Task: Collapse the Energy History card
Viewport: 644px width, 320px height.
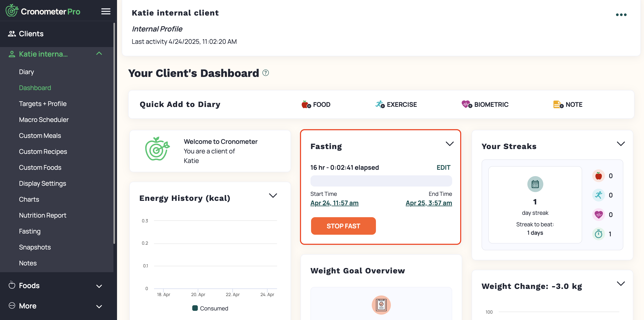Action: [273, 195]
